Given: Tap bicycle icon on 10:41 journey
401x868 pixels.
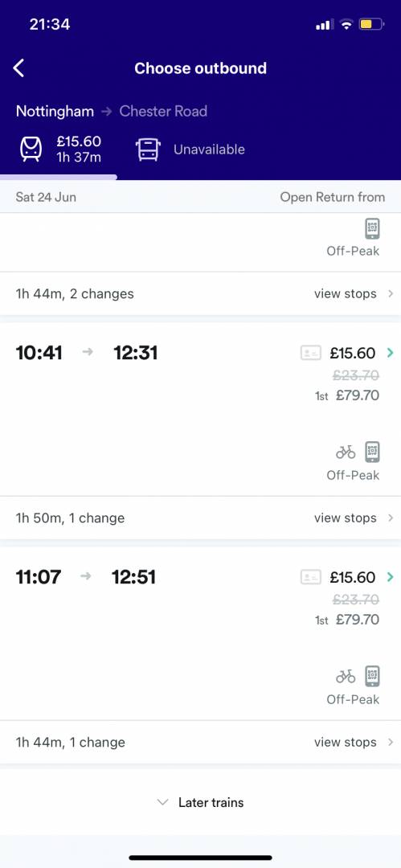Looking at the screenshot, I should pos(346,452).
